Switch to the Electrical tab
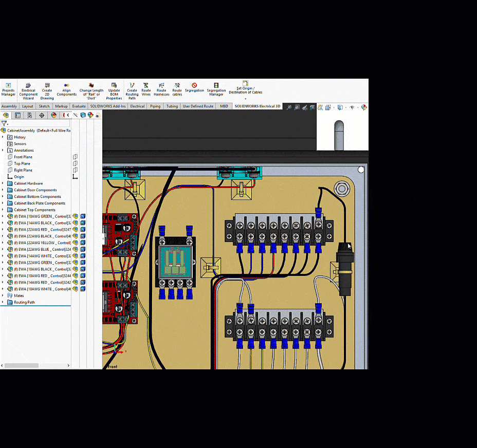 click(137, 106)
